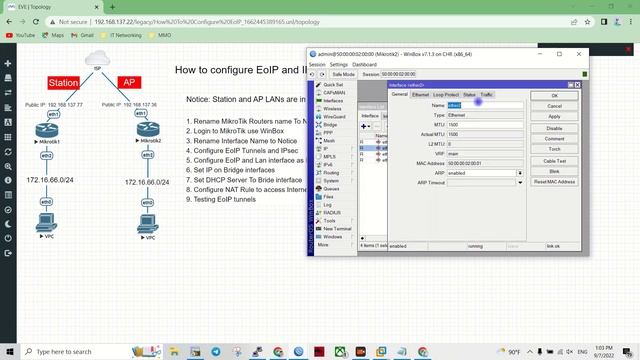Click Torch button
This screenshot has width=640, height=360.
pos(554,149)
